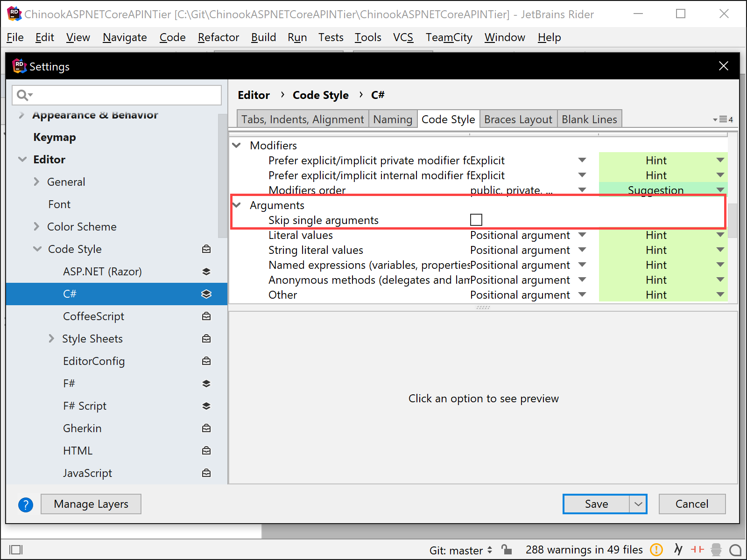Click the layer icon next to CoffeeScript
The image size is (747, 560).
[206, 316]
